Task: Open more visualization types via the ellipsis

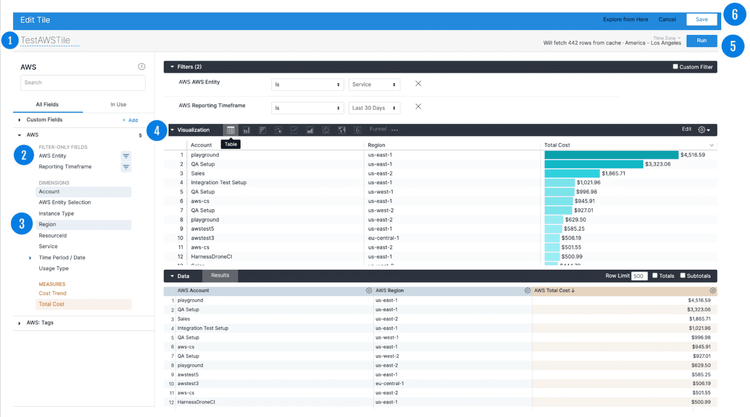Action: pyautogui.click(x=395, y=130)
